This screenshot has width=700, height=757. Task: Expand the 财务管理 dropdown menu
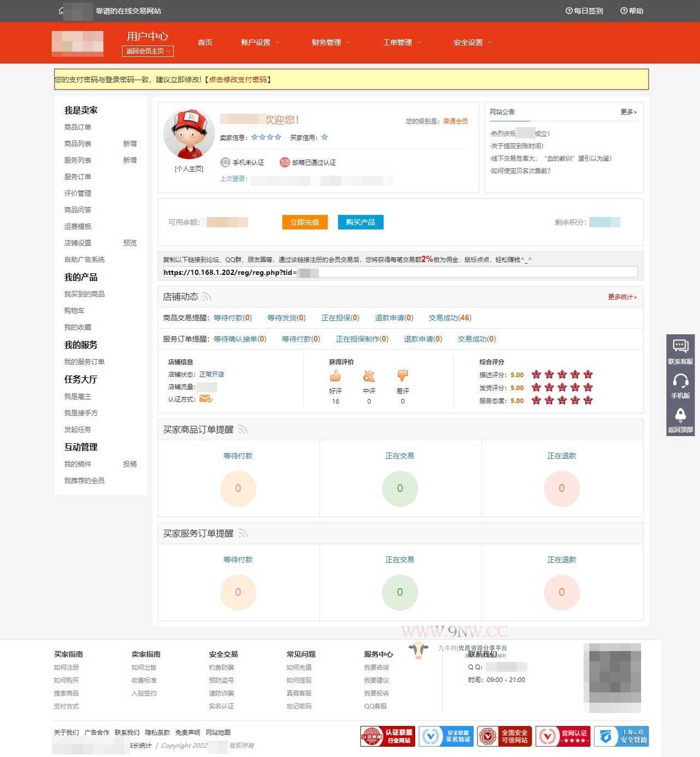(331, 42)
